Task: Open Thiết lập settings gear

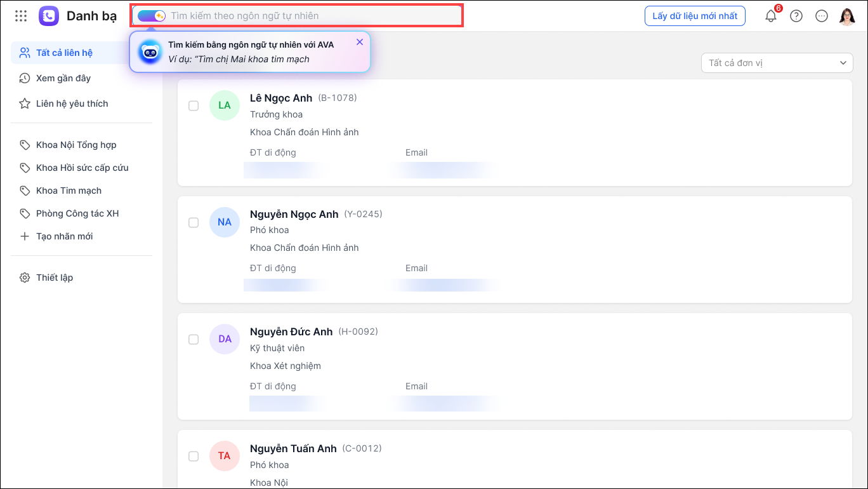Action: tap(25, 278)
